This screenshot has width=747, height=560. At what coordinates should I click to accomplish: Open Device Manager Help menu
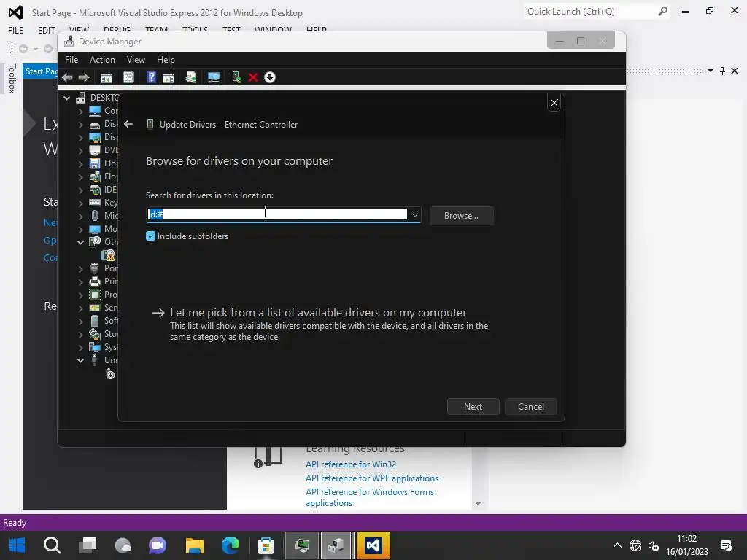pyautogui.click(x=166, y=60)
